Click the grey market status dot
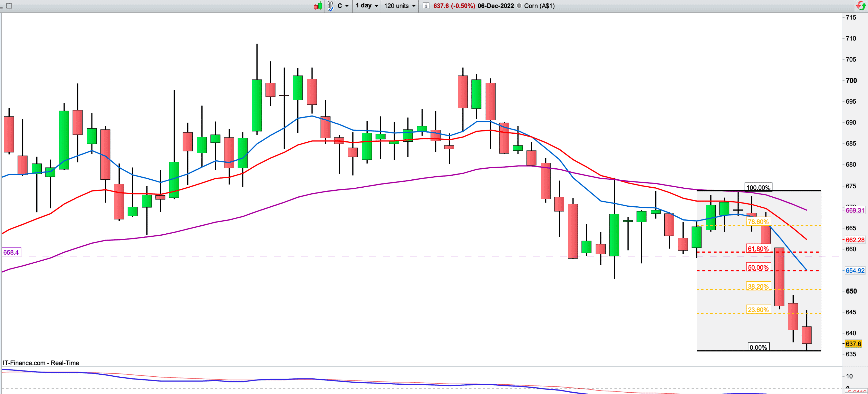 [x=519, y=6]
